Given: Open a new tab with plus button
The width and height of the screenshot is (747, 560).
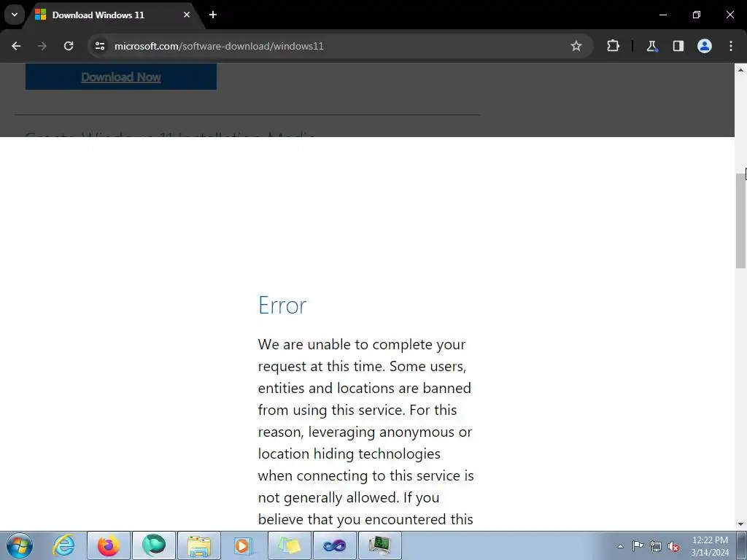Looking at the screenshot, I should [x=213, y=15].
